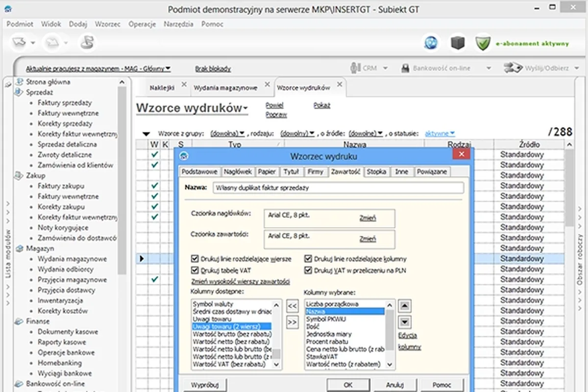
Task: Move selected column down with the down-arrow button
Action: (x=405, y=322)
